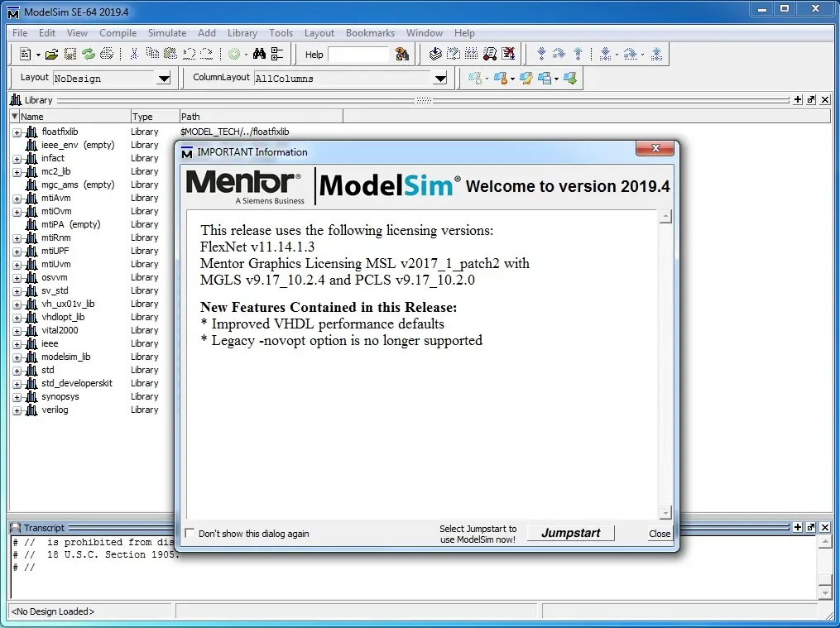Viewport: 840px width, 628px height.
Task: Sort the Library list by the Name column
Action: pos(75,116)
